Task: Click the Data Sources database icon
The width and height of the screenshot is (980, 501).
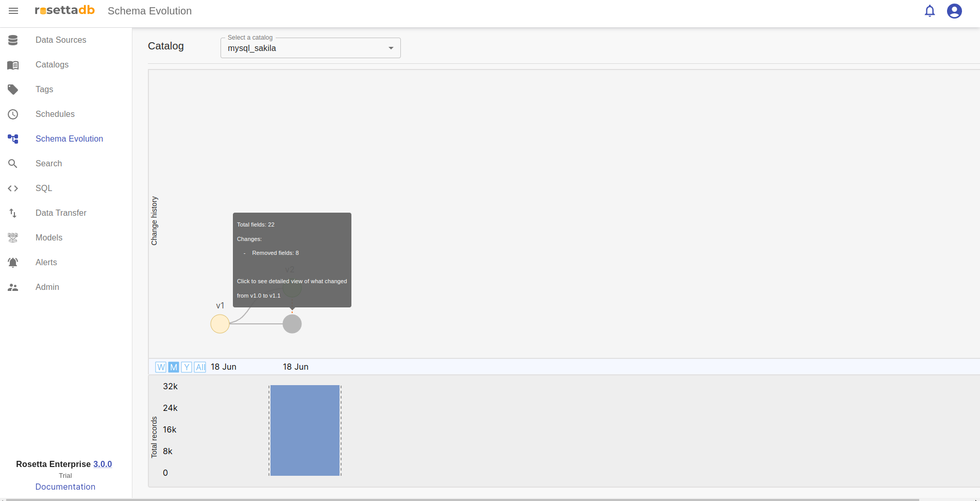Action: click(13, 40)
